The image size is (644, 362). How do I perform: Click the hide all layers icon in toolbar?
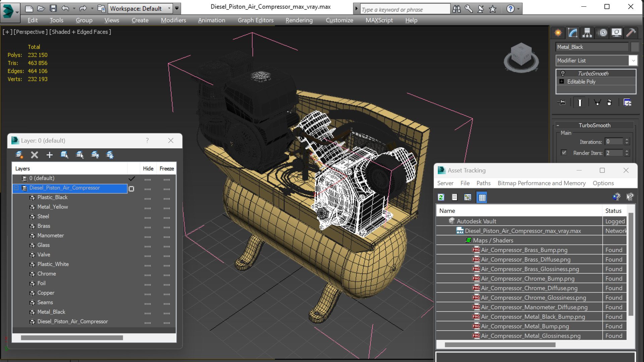pyautogui.click(x=95, y=155)
